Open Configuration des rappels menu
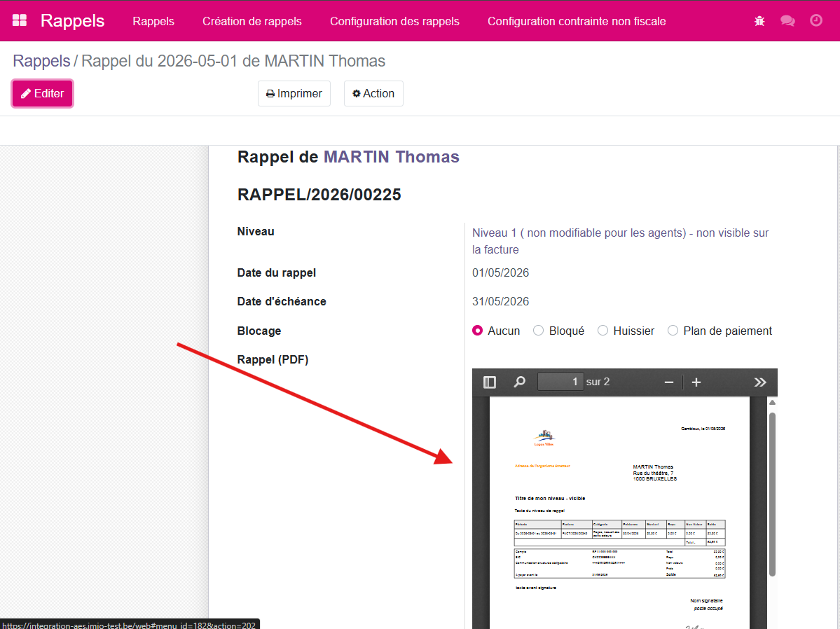Image resolution: width=840 pixels, height=629 pixels. pyautogui.click(x=394, y=21)
